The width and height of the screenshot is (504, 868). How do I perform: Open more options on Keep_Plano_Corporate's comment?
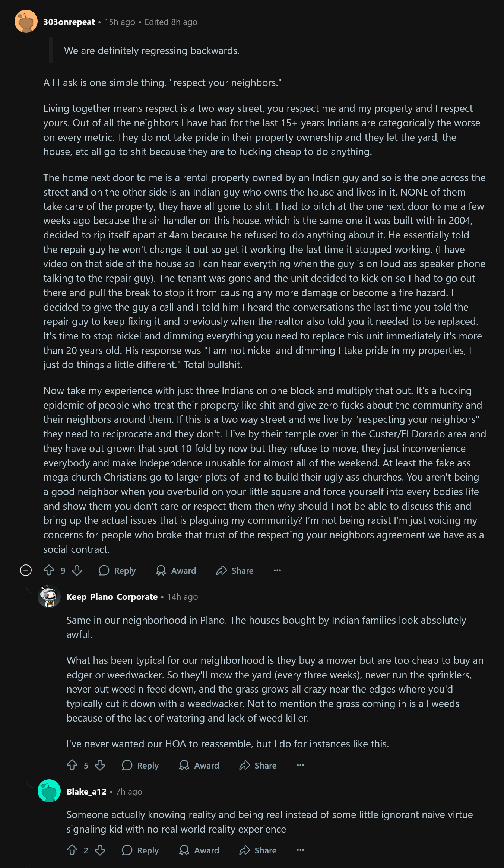300,765
